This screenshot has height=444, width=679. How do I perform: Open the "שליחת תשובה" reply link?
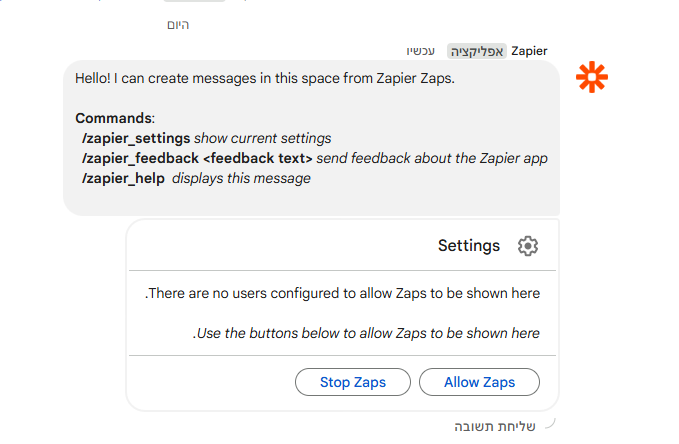pos(496,427)
